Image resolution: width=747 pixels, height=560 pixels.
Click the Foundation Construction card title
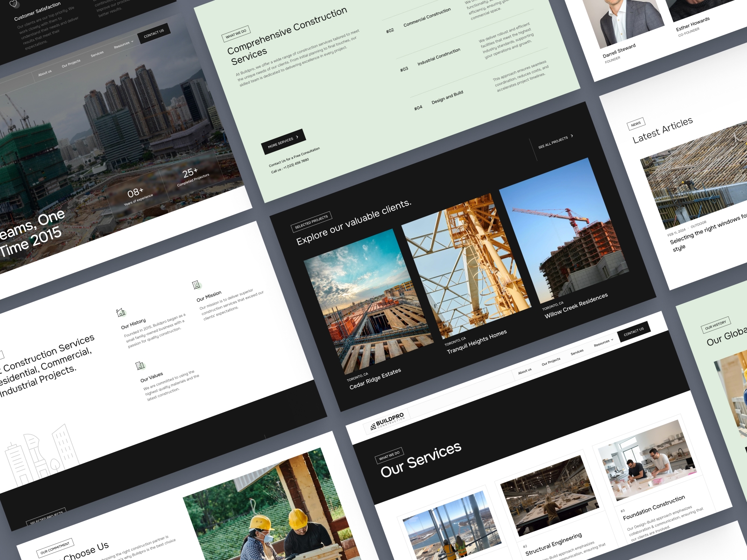coord(654,508)
